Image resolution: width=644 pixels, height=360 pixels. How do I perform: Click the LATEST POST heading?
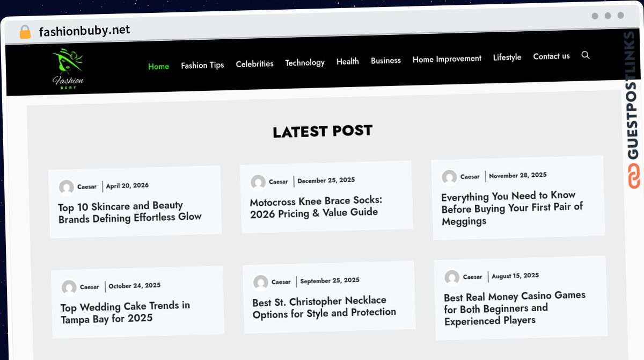[x=323, y=131]
